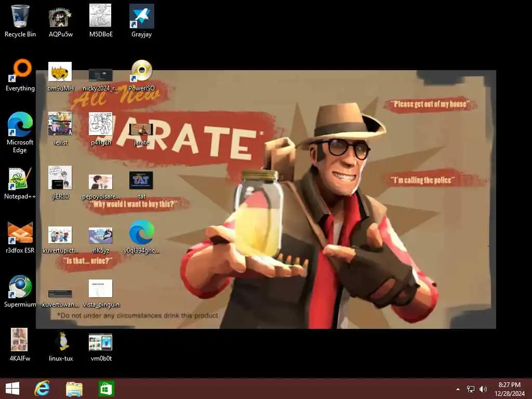Viewport: 532px width, 399px height.
Task: Open the iexist image file
Action: pyautogui.click(x=60, y=129)
